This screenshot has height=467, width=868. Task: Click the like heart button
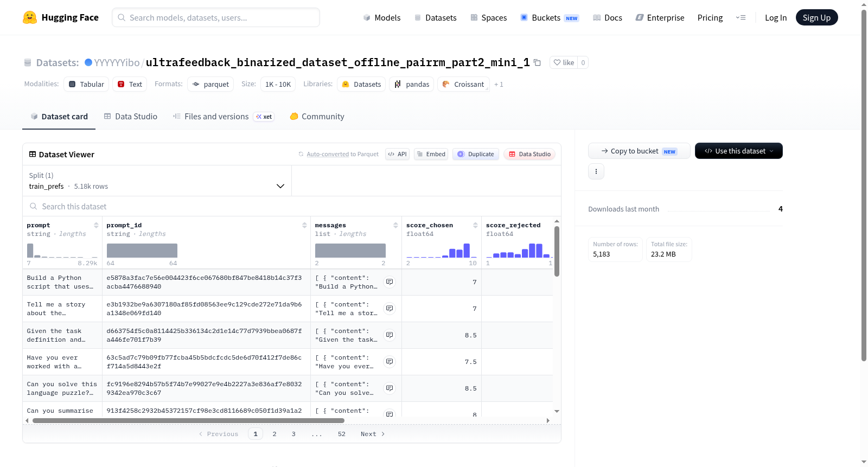point(564,62)
